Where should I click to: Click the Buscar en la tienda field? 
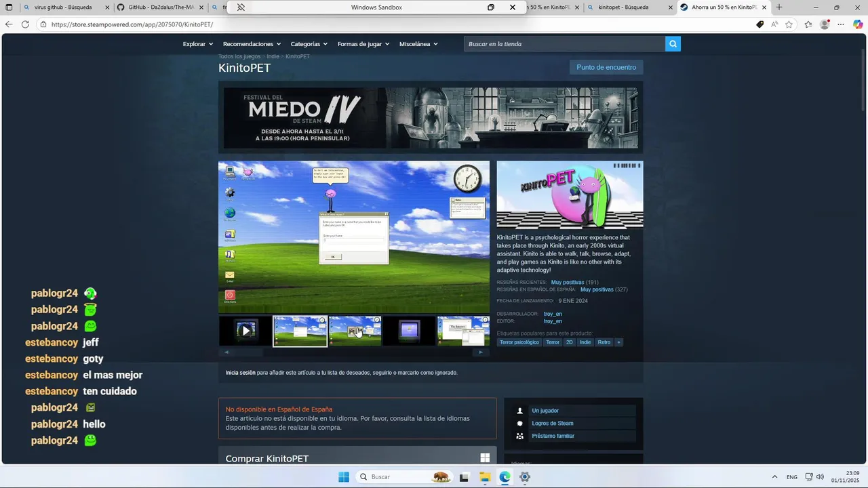564,44
